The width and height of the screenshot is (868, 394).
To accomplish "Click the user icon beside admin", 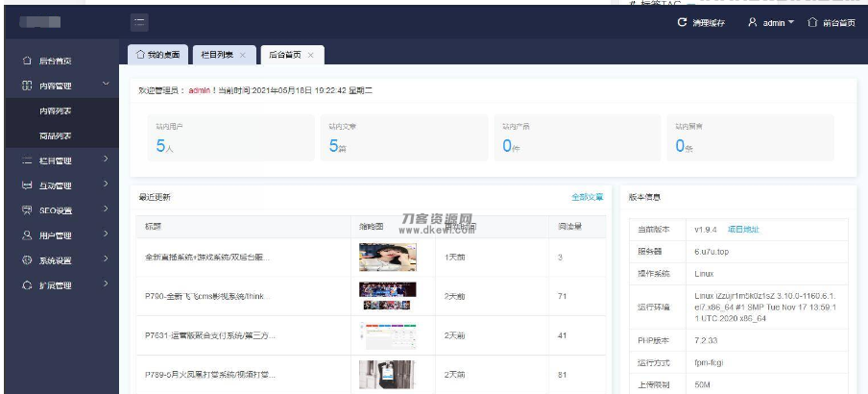I will [x=753, y=23].
